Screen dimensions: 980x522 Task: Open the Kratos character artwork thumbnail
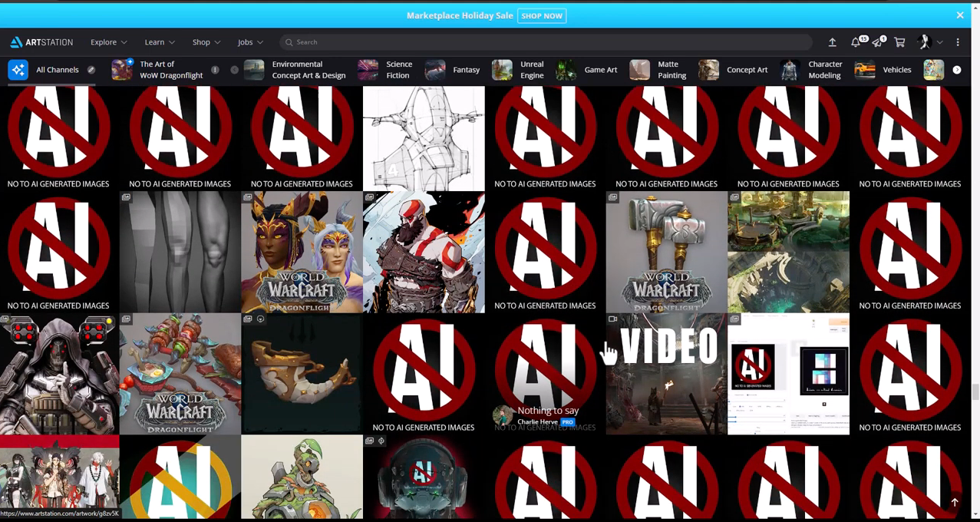pyautogui.click(x=424, y=252)
